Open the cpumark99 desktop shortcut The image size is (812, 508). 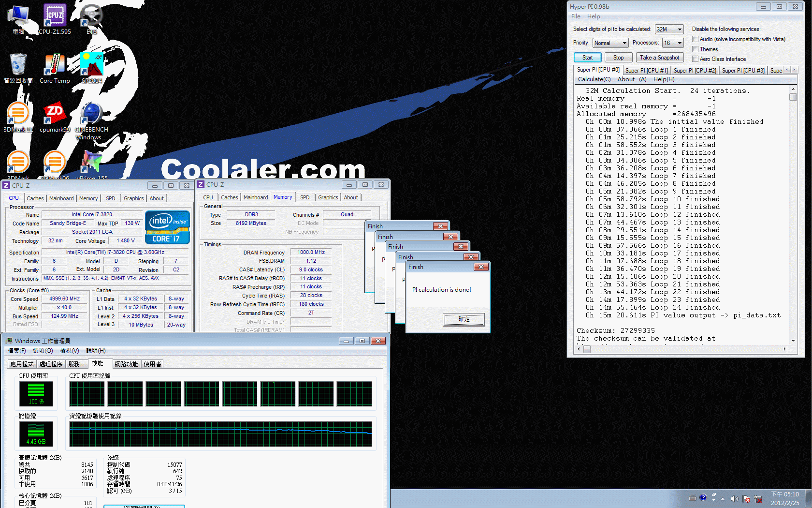pyautogui.click(x=55, y=117)
